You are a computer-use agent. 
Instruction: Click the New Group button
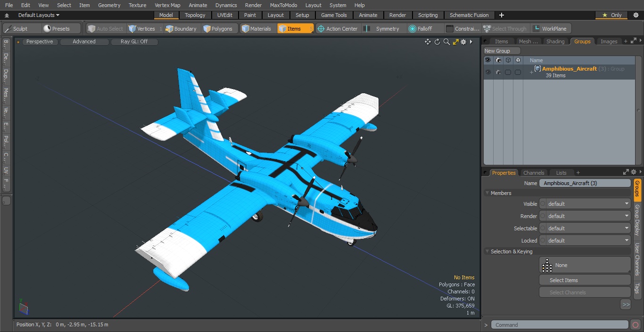click(502, 51)
